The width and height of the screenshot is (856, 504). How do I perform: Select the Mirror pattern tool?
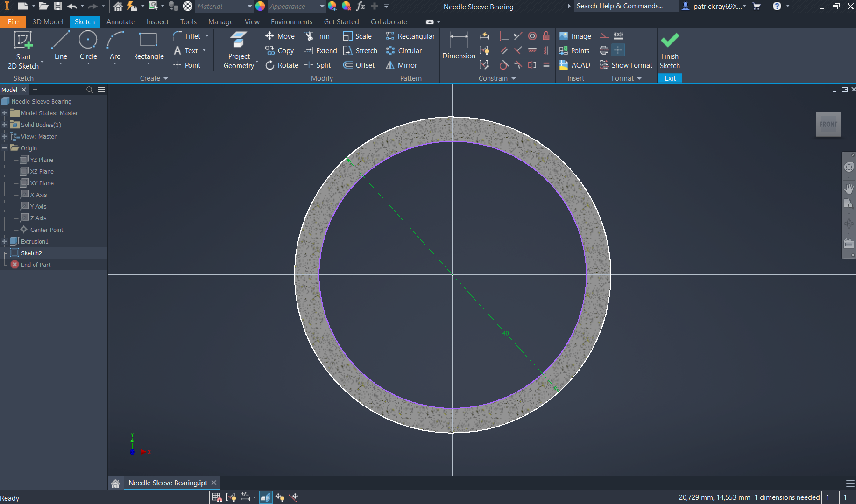(402, 65)
